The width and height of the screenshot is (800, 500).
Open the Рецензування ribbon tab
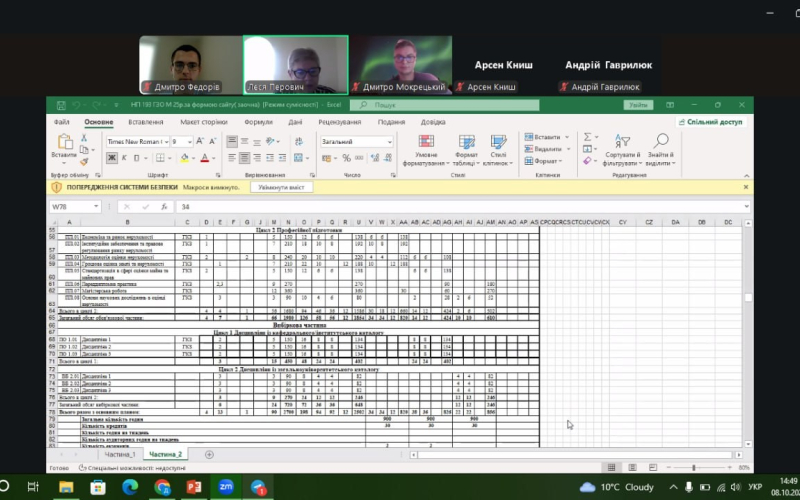click(x=339, y=122)
